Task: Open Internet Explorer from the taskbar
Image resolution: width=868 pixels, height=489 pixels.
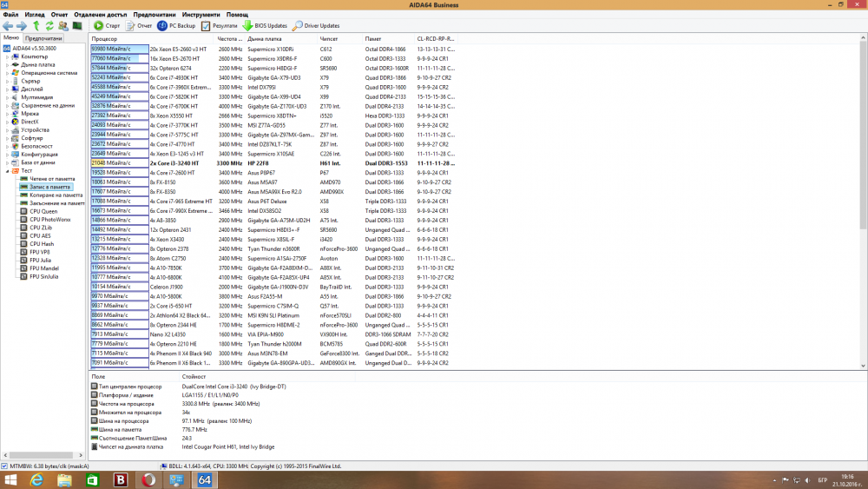Action: point(36,479)
